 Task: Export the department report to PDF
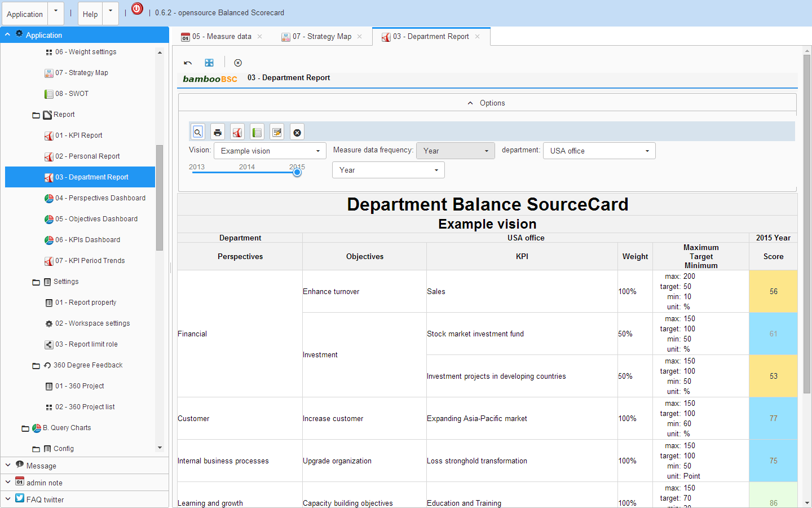pyautogui.click(x=237, y=132)
